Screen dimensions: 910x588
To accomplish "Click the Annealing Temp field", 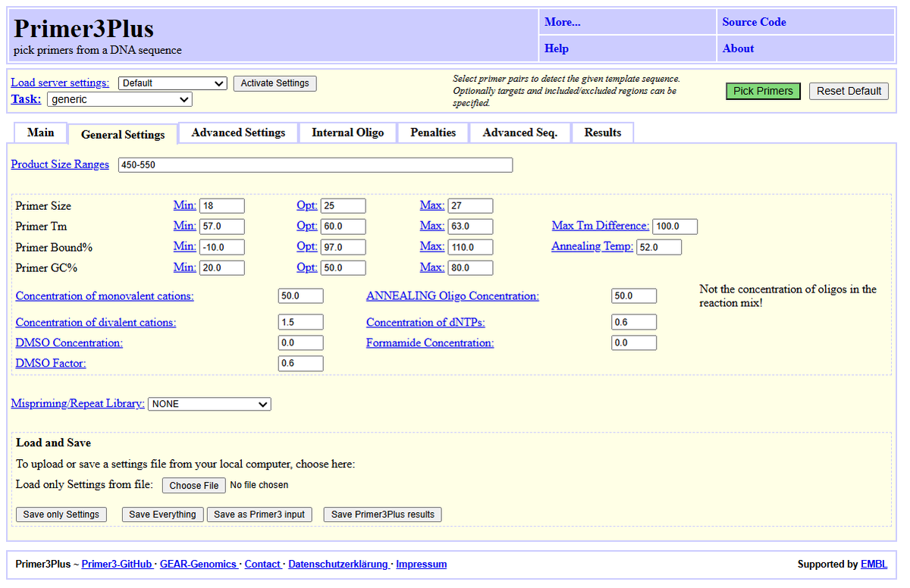I will pos(659,247).
